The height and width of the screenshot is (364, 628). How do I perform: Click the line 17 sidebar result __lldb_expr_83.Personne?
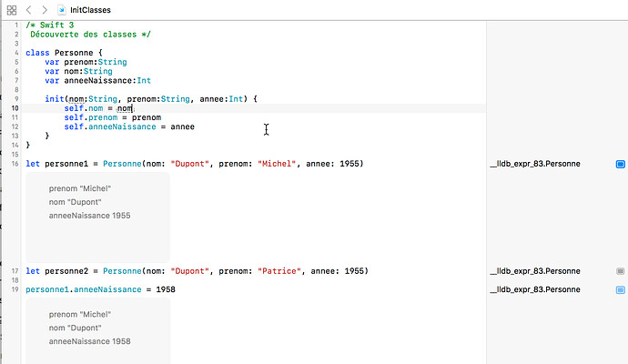click(535, 271)
